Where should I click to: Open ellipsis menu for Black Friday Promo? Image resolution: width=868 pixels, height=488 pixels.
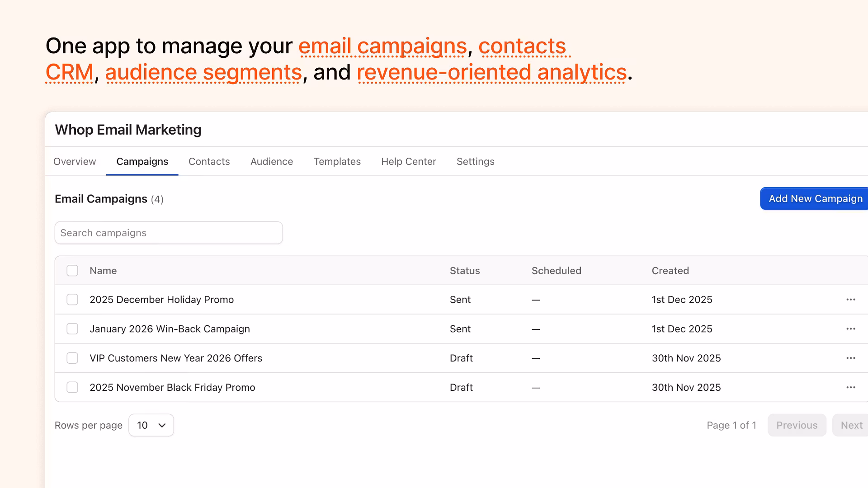850,387
